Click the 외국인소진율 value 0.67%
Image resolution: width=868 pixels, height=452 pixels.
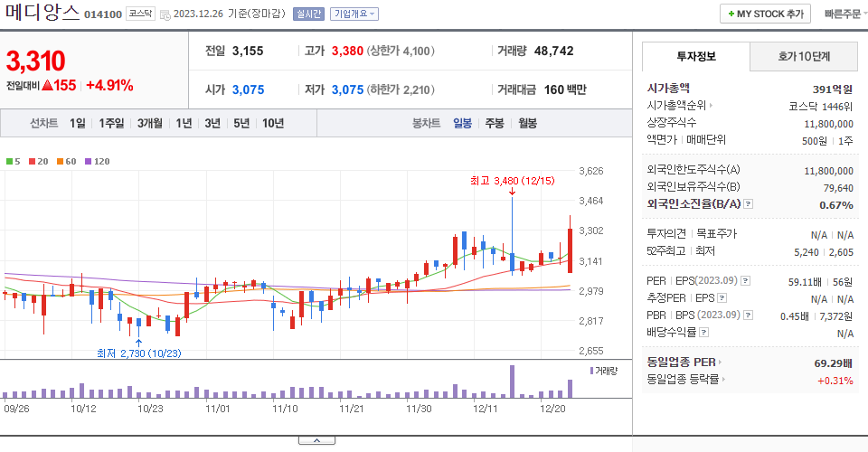point(835,205)
